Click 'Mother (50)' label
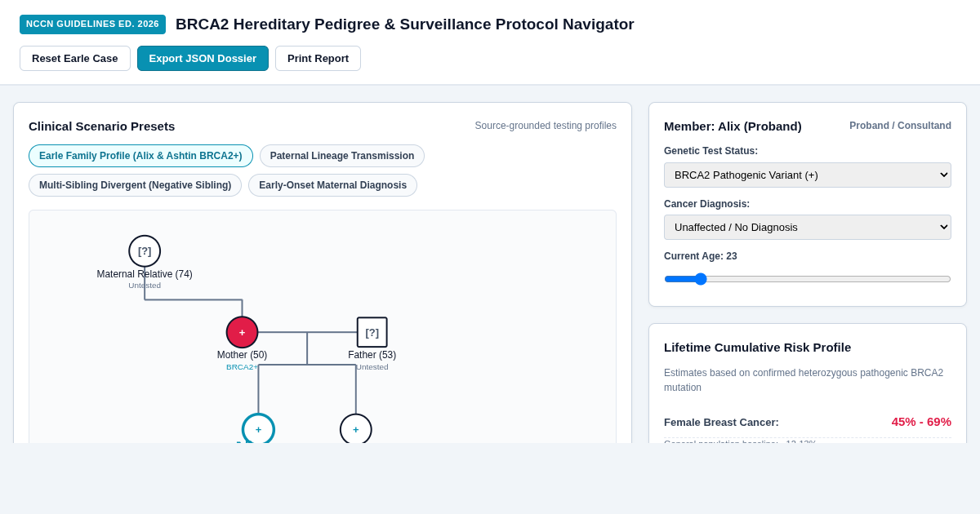980x514 pixels. (x=242, y=355)
